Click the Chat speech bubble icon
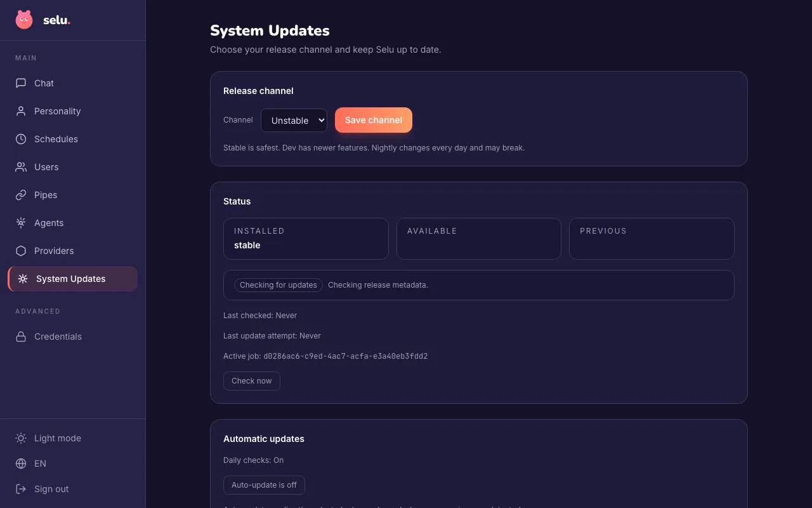Screen dimensions: 812x508 coord(21,83)
